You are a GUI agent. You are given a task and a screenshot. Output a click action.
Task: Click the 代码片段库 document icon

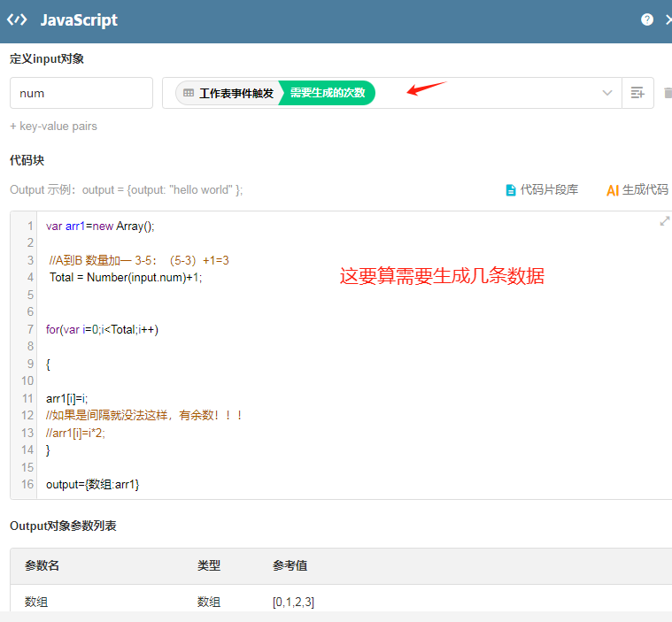tap(510, 190)
